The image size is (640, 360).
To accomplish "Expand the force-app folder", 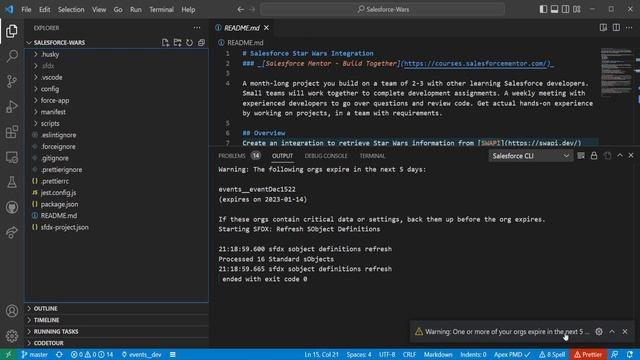I will click(117, 100).
